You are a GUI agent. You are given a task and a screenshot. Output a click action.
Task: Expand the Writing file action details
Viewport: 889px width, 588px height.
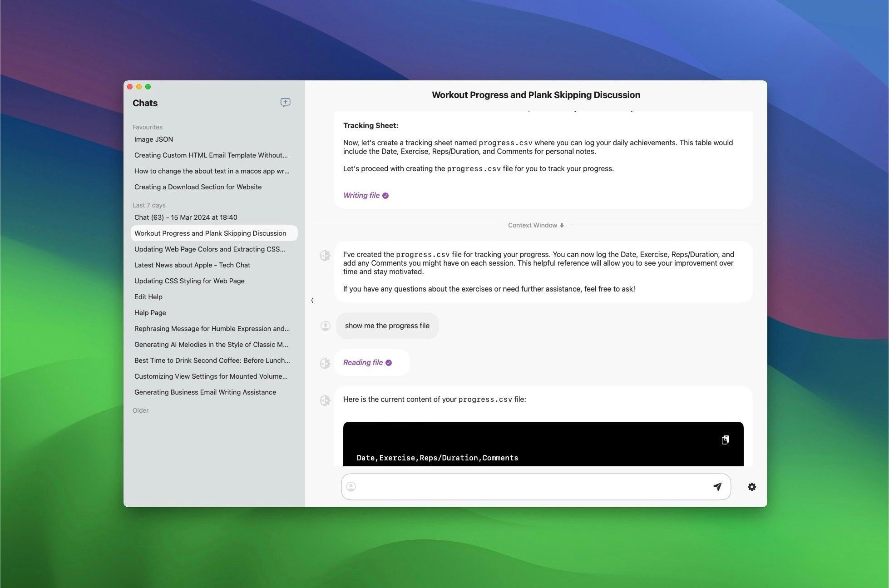point(361,196)
